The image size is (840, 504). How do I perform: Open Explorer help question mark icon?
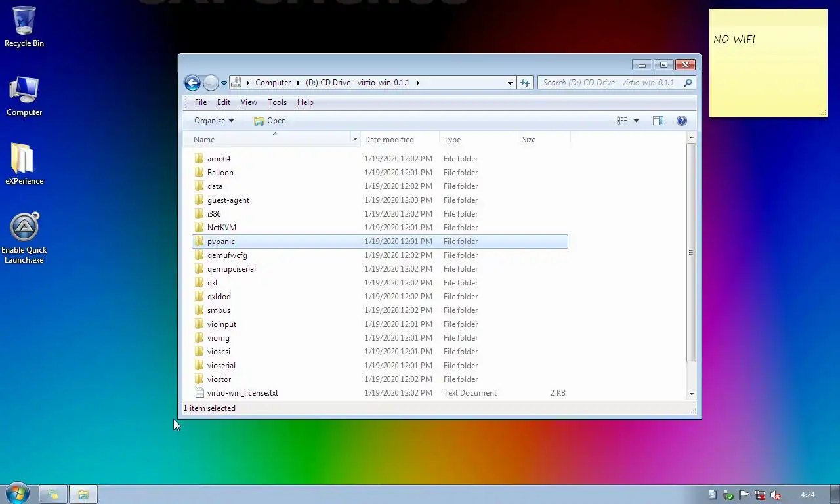[x=682, y=121]
